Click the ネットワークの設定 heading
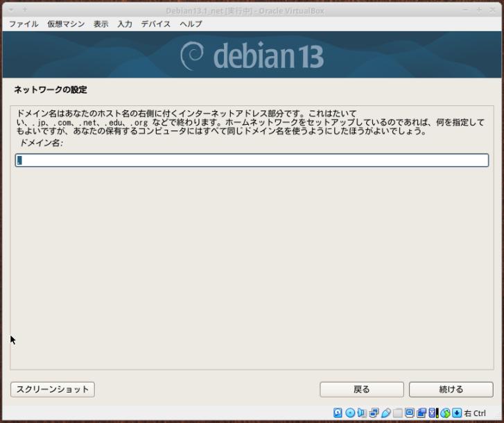Viewport: 504px width, 423px height. tap(51, 89)
